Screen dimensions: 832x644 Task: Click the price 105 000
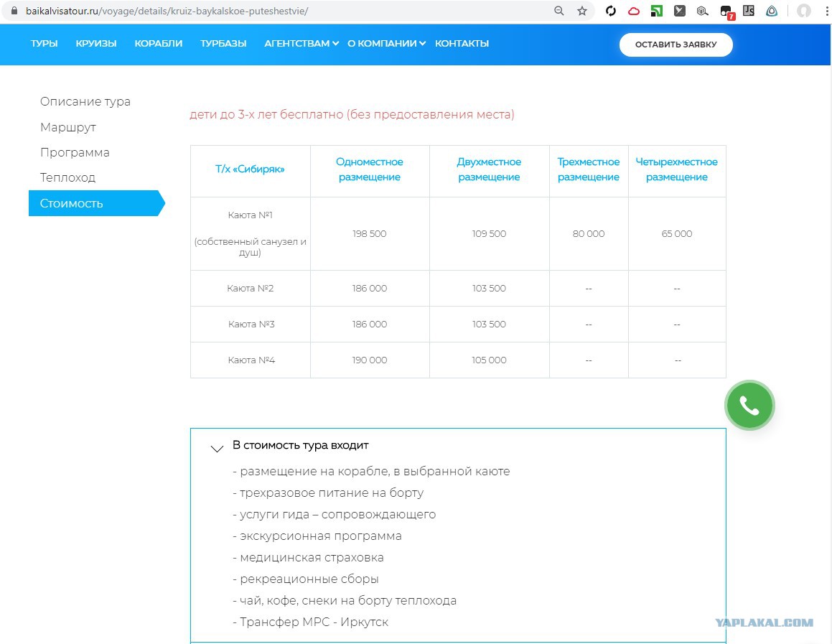point(489,360)
